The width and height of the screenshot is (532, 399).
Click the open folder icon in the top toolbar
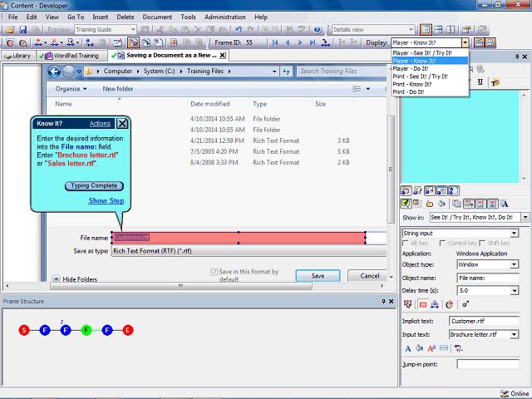click(10, 30)
